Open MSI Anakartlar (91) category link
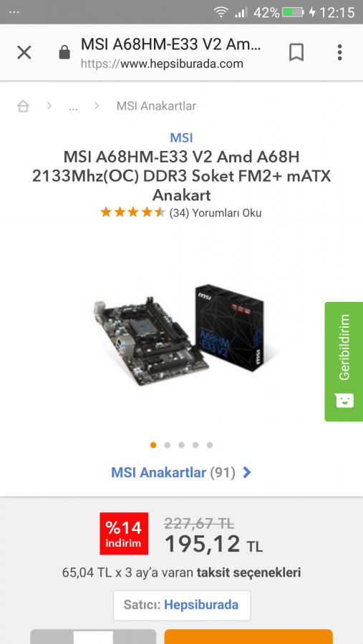Viewport: 363px width, 644px height. pos(173,472)
